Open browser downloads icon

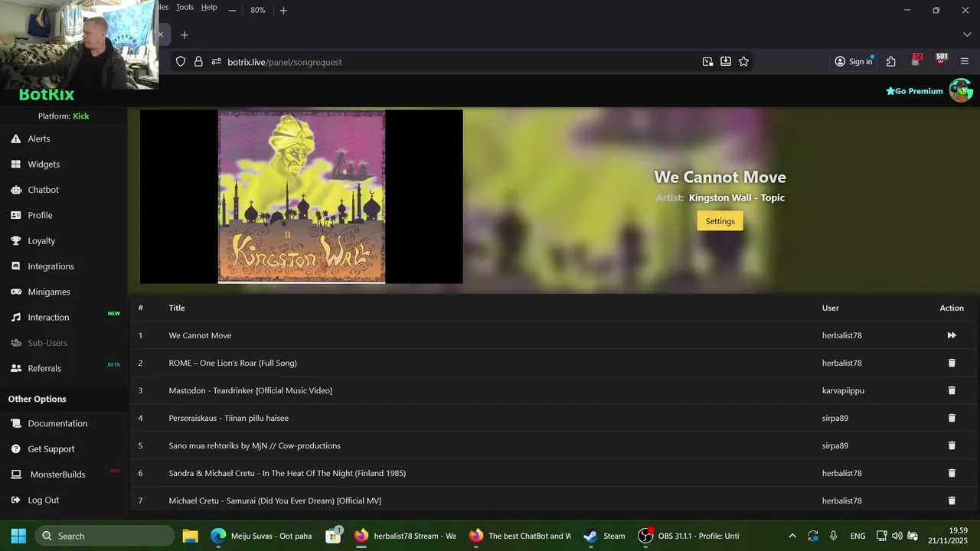click(x=725, y=62)
